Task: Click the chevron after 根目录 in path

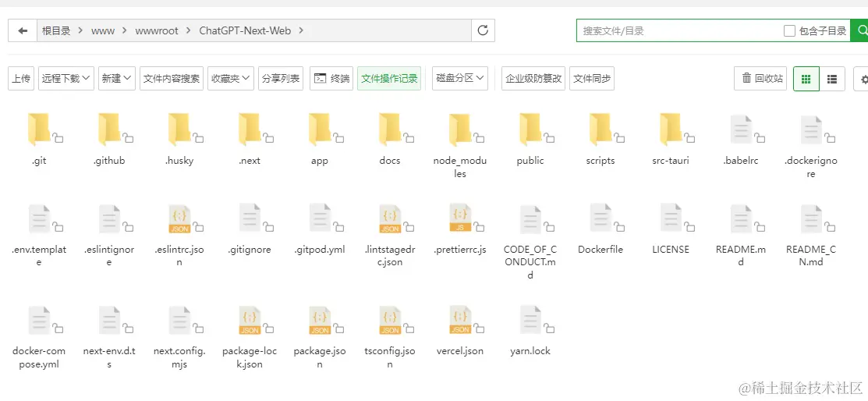Action: [x=81, y=31]
